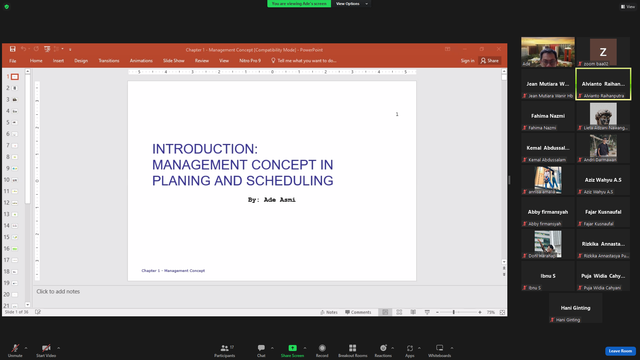Viewport: 640px width, 360px height.
Task: Change Zoom layout via View button
Action: [628, 7]
